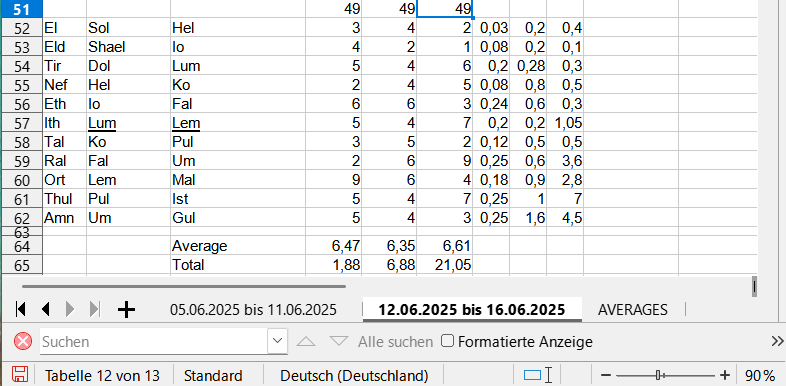786x386 pixels.
Task: Expand find toolbar overflow chevron
Action: (x=777, y=341)
